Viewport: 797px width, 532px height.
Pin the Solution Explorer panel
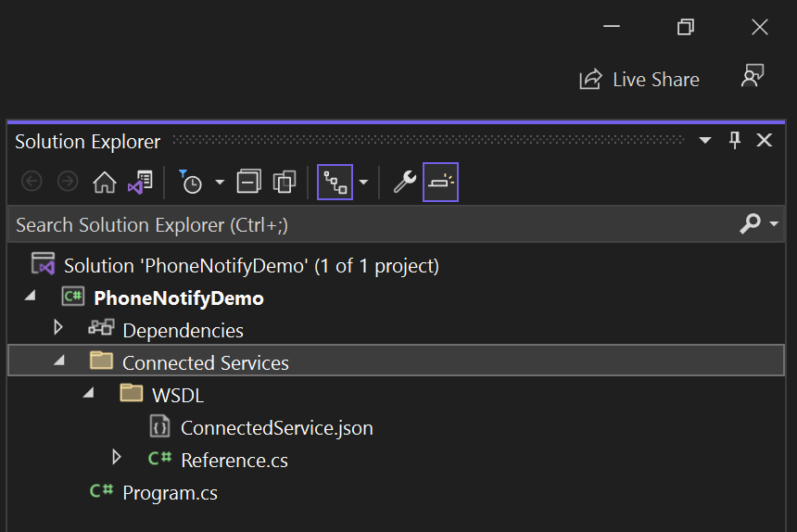click(735, 141)
